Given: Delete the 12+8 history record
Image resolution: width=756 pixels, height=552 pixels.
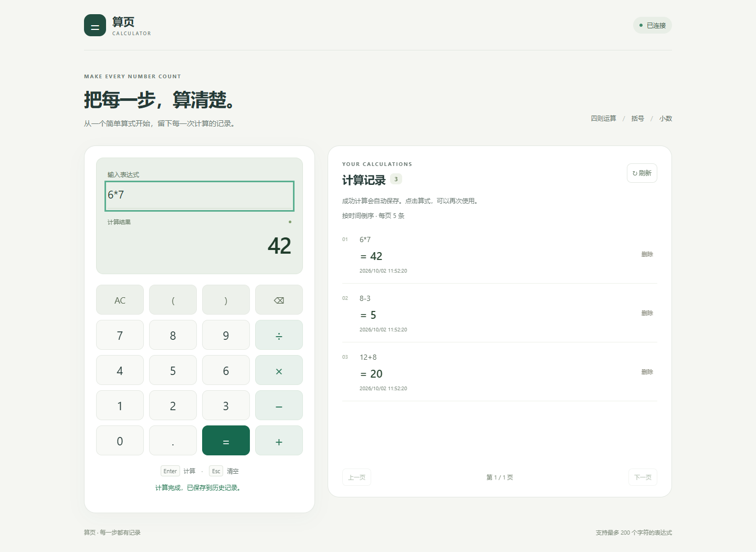Looking at the screenshot, I should pos(647,372).
